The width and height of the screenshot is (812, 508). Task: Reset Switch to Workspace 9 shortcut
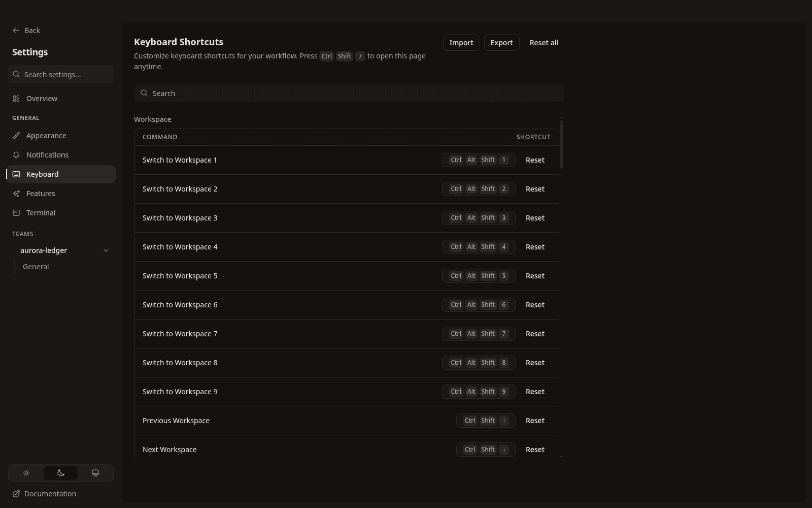pos(535,392)
